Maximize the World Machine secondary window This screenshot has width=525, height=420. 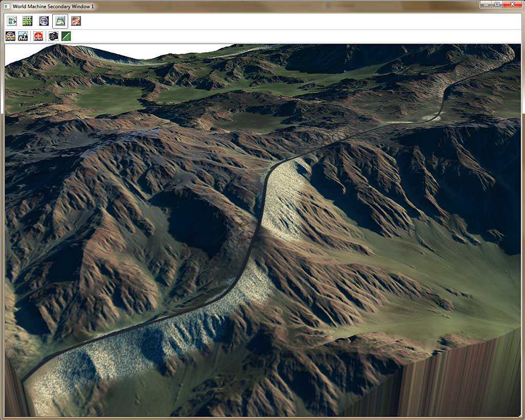(497, 4)
